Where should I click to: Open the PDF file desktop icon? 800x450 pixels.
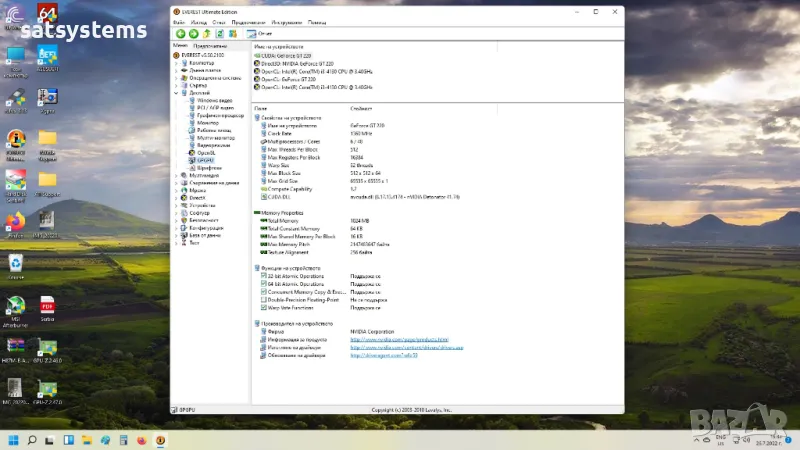[x=47, y=307]
